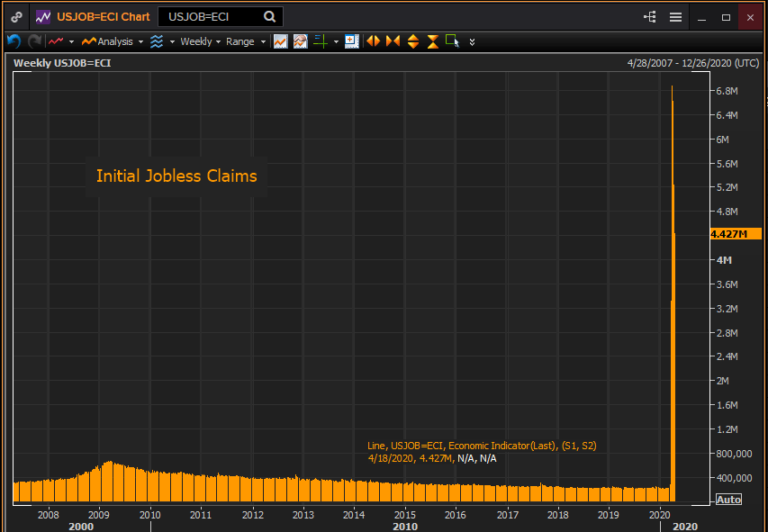768x532 pixels.
Task: Expand the toolbar overflow chevron
Action: [x=472, y=42]
